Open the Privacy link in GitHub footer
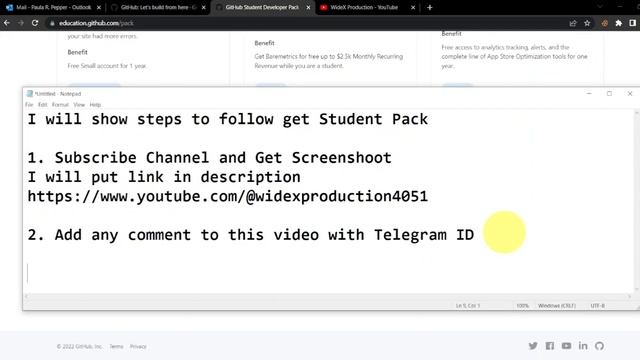 [x=138, y=347]
